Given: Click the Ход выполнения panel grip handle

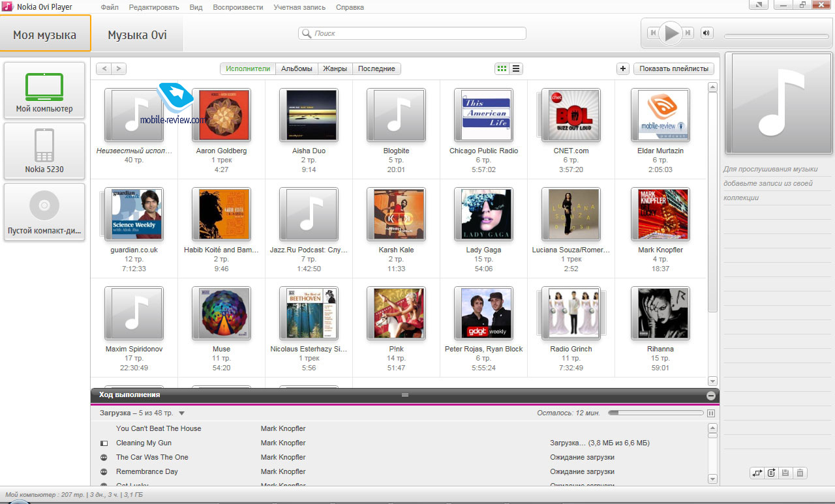Looking at the screenshot, I should coord(404,395).
